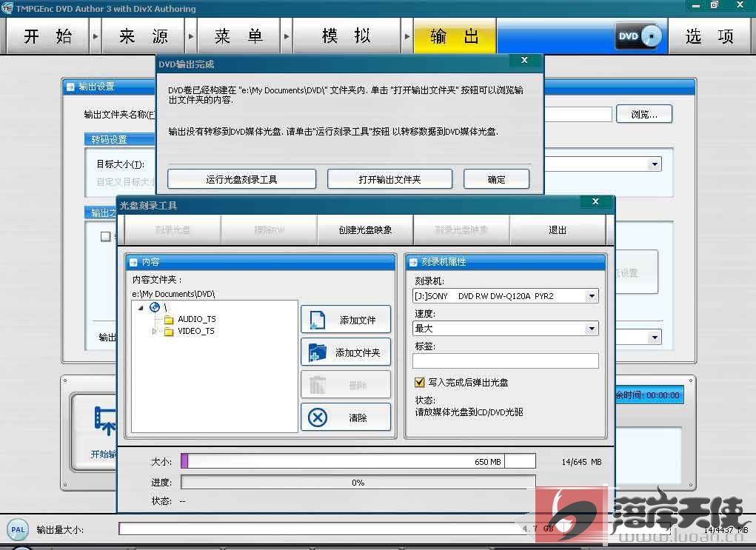Open the lower dropdown in output settings panel
Screen dimensions: 756x550
[x=655, y=337]
